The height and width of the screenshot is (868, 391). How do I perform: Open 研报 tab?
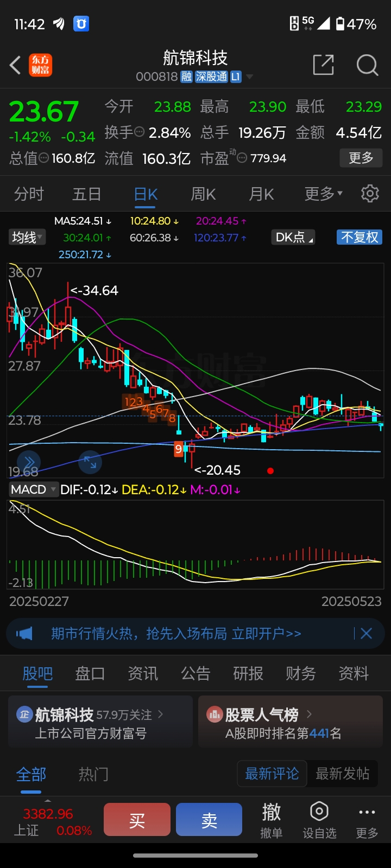coord(248,673)
